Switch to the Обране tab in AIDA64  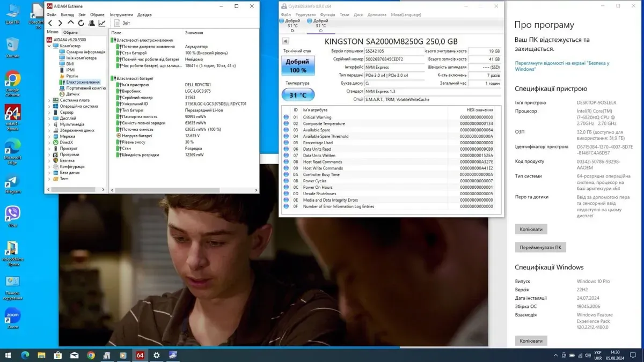70,32
